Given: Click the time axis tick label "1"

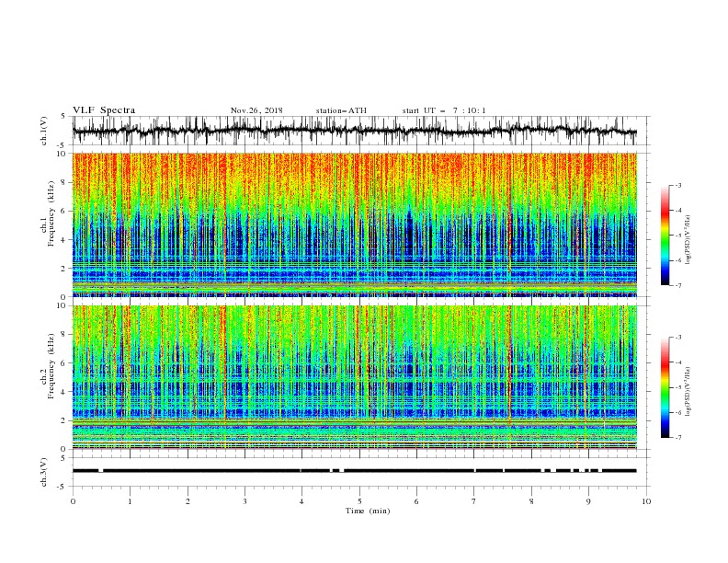Looking at the screenshot, I should coord(130,501).
